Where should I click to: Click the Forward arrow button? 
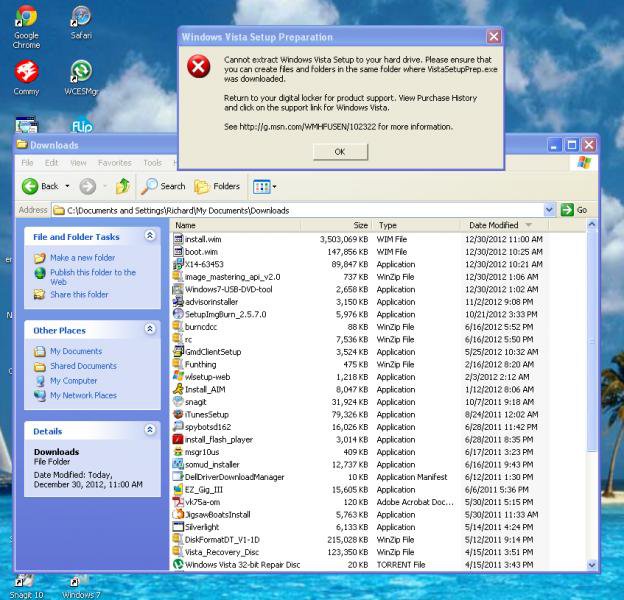(x=88, y=186)
